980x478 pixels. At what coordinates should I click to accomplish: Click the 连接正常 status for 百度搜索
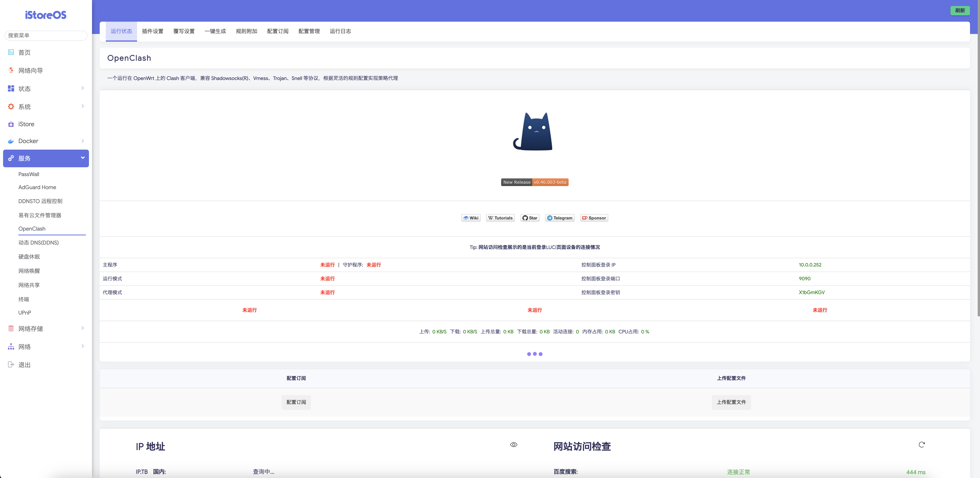(738, 472)
